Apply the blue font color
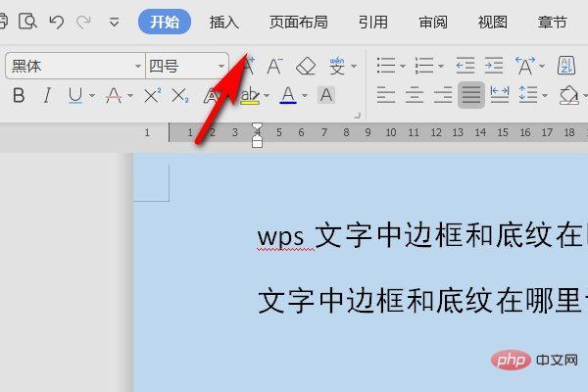The height and width of the screenshot is (392, 588). [288, 95]
